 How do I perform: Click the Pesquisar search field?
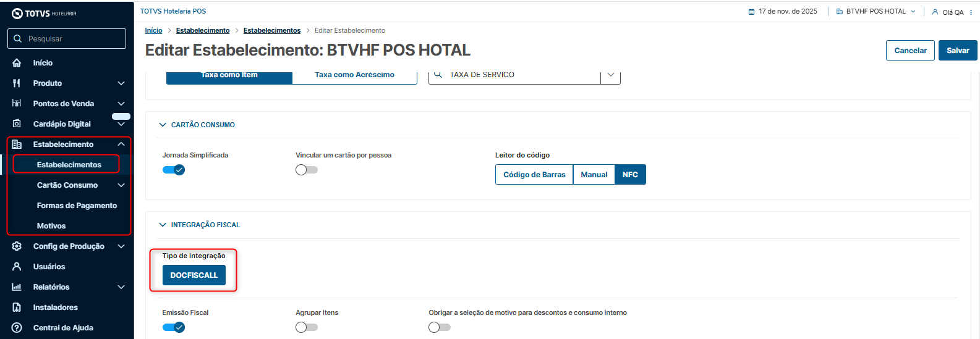pos(67,38)
